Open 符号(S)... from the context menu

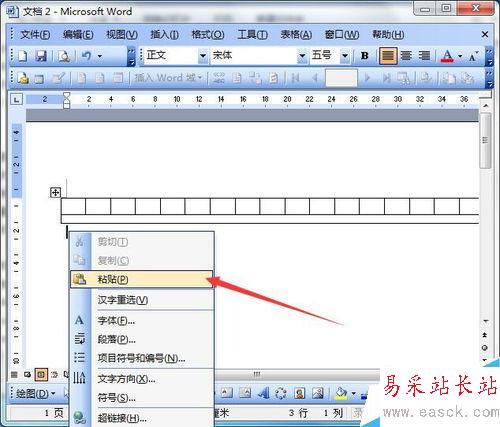coord(141,397)
